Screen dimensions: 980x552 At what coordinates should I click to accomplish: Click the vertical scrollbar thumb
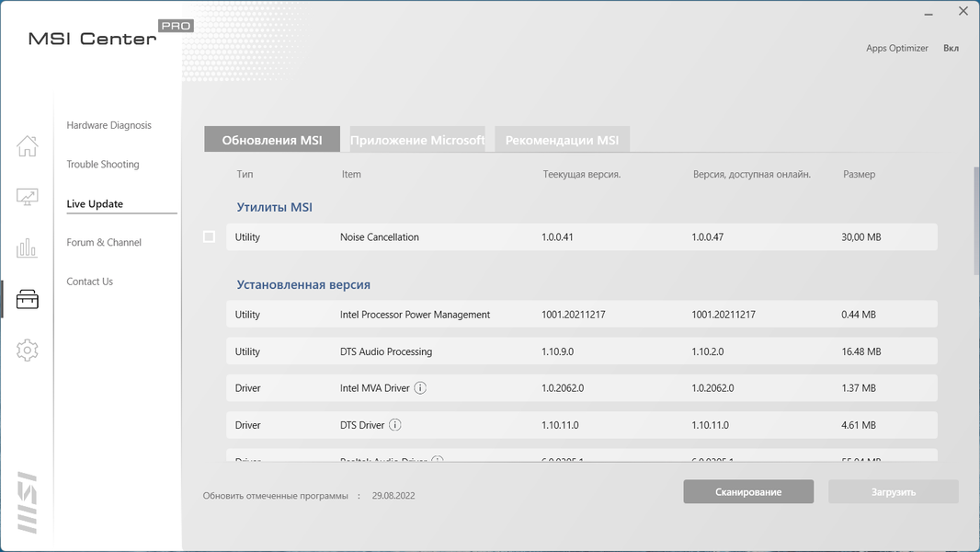pyautogui.click(x=976, y=221)
